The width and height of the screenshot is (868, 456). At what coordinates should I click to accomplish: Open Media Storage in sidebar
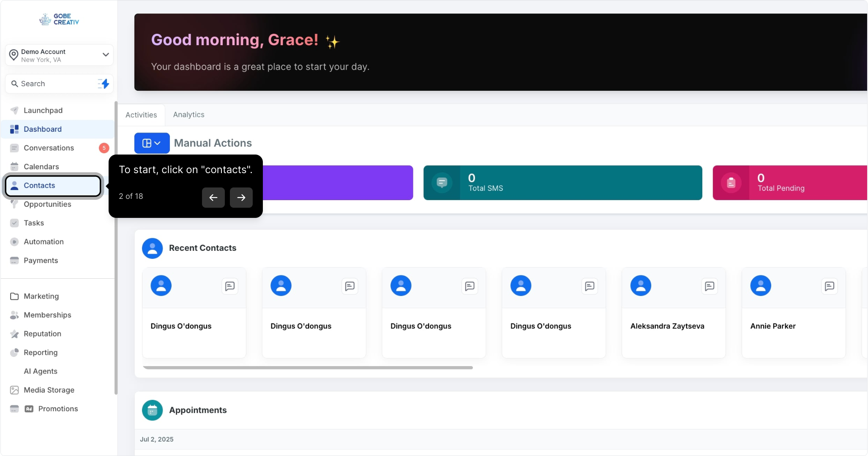coord(49,390)
